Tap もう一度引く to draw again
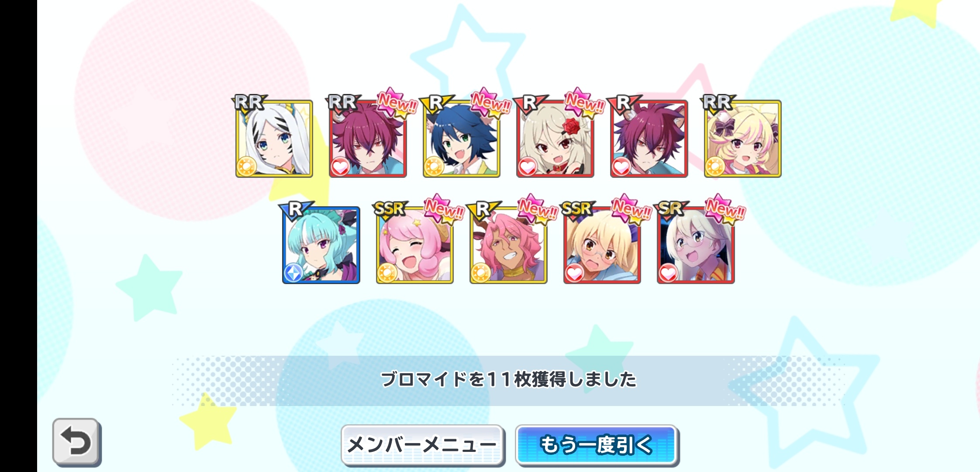 click(x=597, y=445)
